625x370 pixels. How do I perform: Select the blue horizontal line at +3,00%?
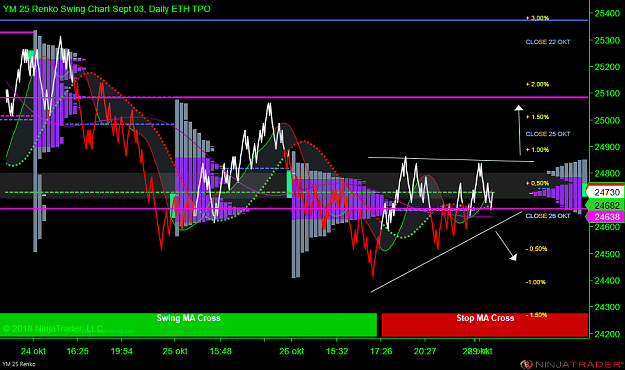pyautogui.click(x=294, y=20)
